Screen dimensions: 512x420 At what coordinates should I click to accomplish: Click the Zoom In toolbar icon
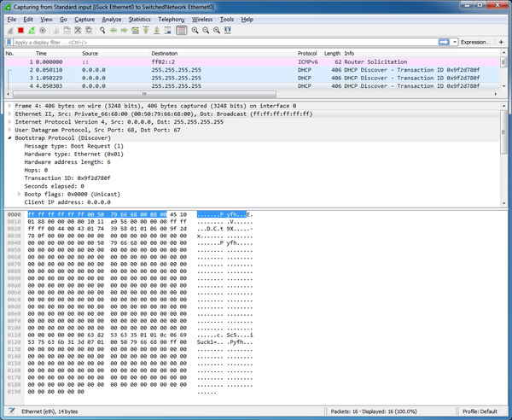195,30
